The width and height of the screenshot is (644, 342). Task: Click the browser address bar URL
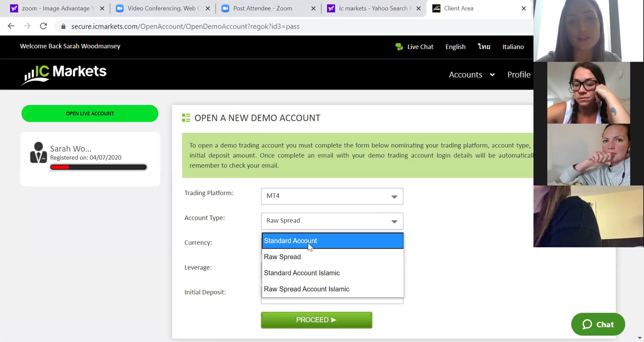tap(185, 26)
